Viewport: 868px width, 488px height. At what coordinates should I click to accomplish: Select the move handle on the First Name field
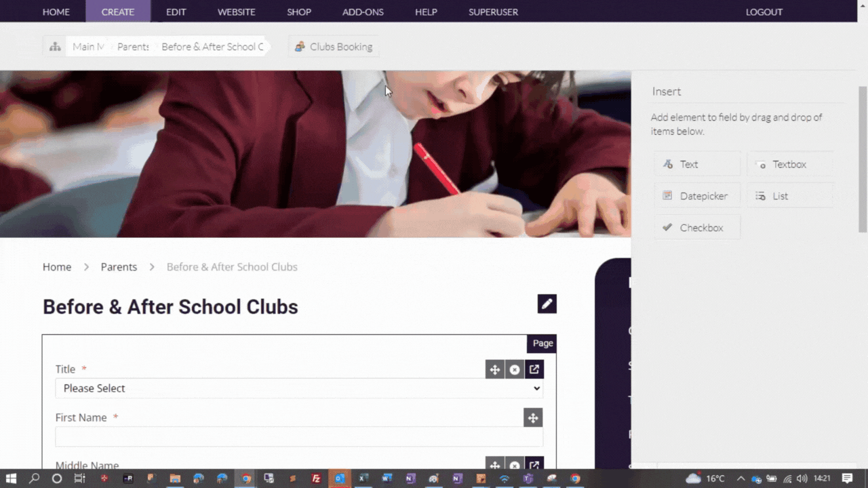coord(533,418)
